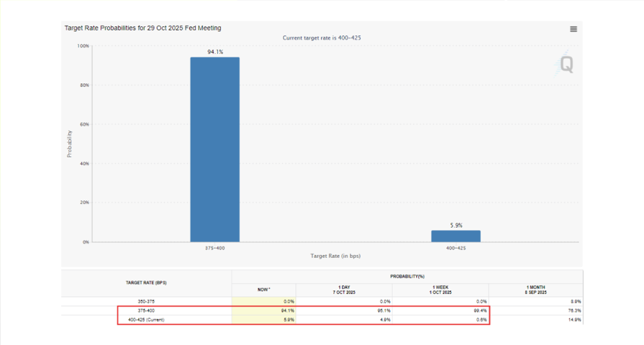This screenshot has height=345, width=644.
Task: Click the Quikstrike Q watermark logo
Action: tap(566, 65)
